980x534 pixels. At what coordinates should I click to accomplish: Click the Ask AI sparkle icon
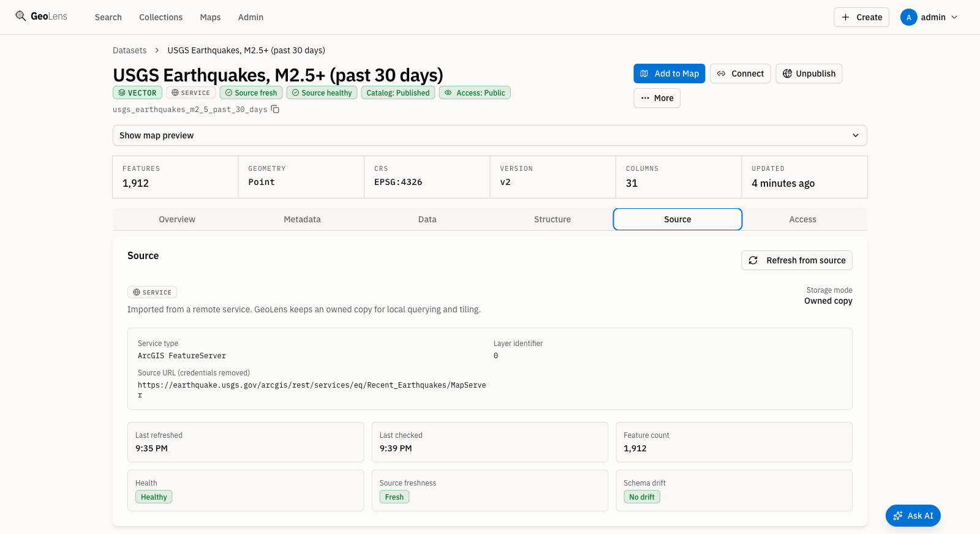click(x=898, y=516)
